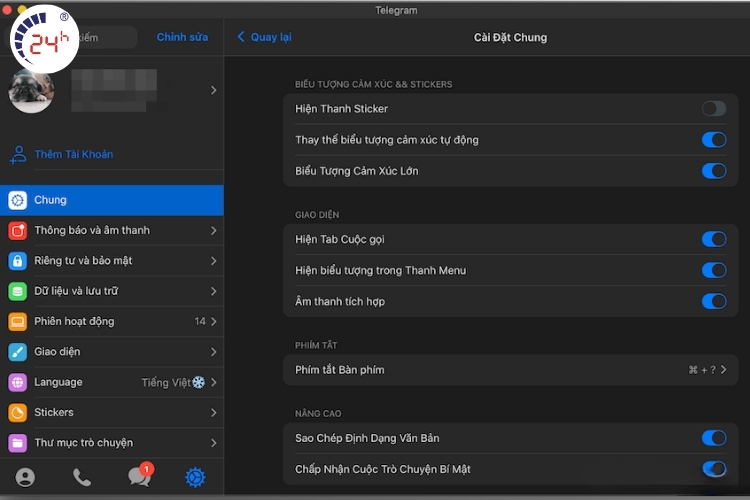Viewport: 750px width, 500px height.
Task: Toggle Sao Chép Định Dạng Văn Bản
Action: point(714,438)
